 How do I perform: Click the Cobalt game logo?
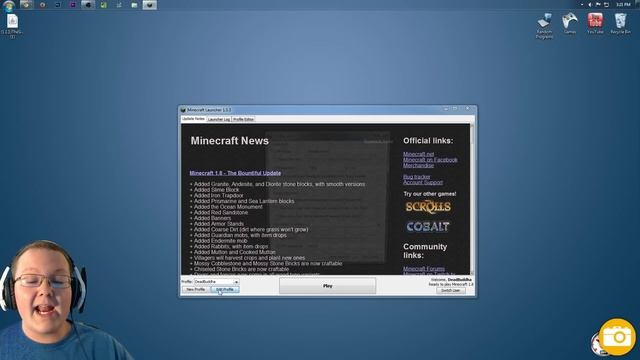click(x=428, y=227)
